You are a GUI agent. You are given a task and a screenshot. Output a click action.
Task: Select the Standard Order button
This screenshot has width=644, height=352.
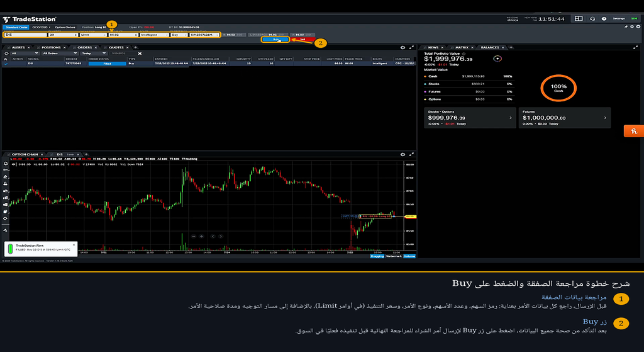(16, 27)
